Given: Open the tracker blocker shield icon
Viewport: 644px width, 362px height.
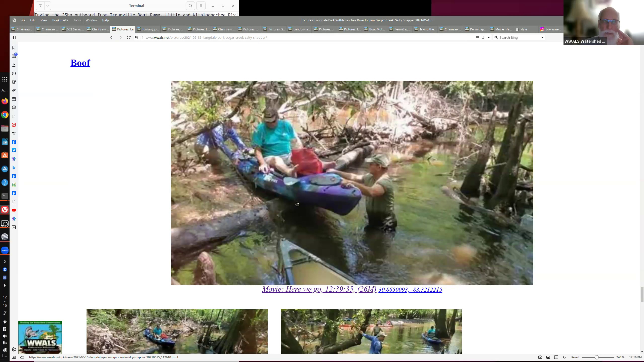Looking at the screenshot, I should [x=137, y=37].
